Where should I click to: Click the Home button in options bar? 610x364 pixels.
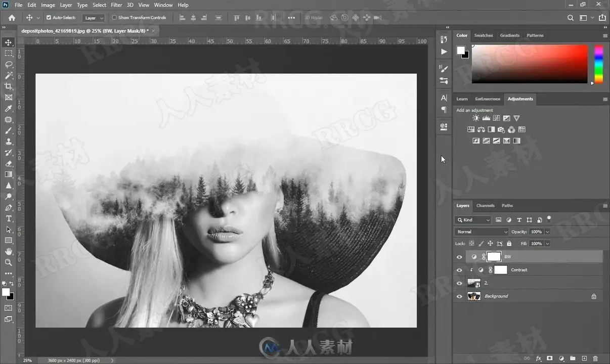point(12,18)
